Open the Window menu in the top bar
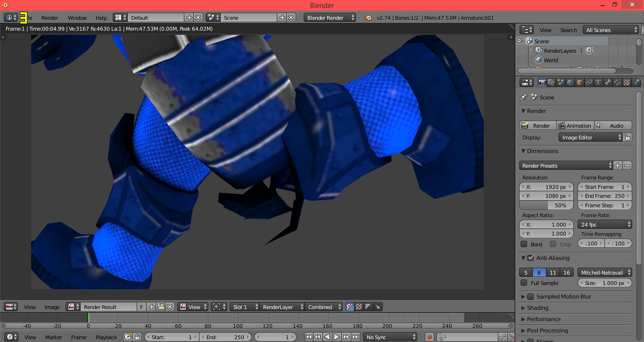Viewport: 644px width, 342px height. point(77,18)
